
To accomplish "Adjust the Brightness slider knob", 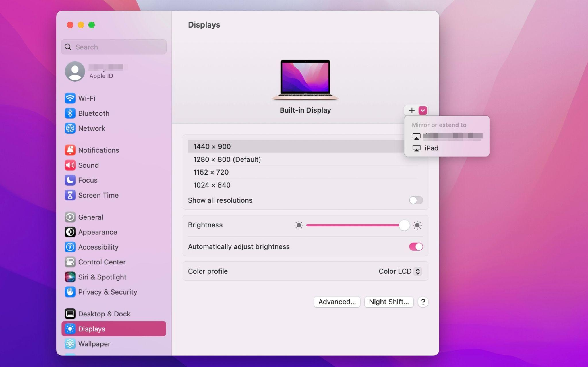I will point(404,225).
